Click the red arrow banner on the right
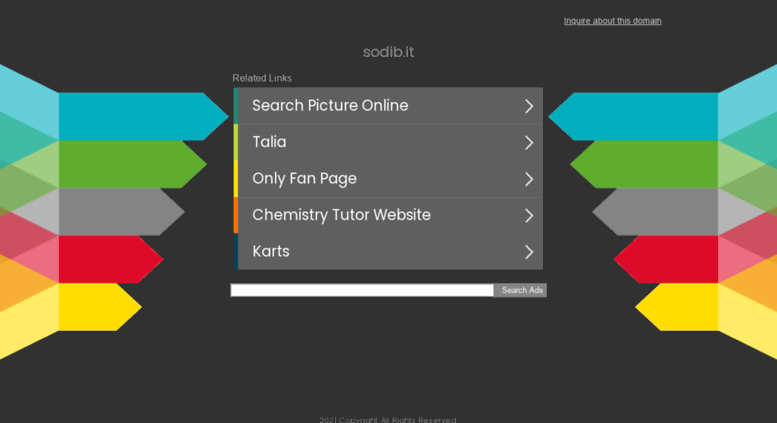 [666, 259]
